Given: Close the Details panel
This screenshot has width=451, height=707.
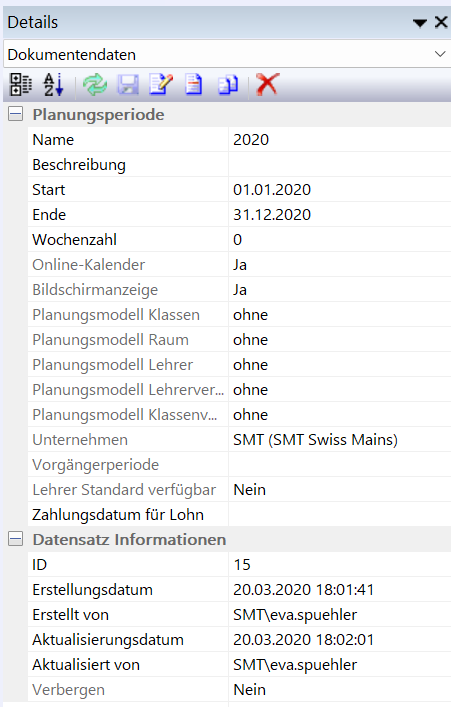Looking at the screenshot, I should pyautogui.click(x=441, y=22).
